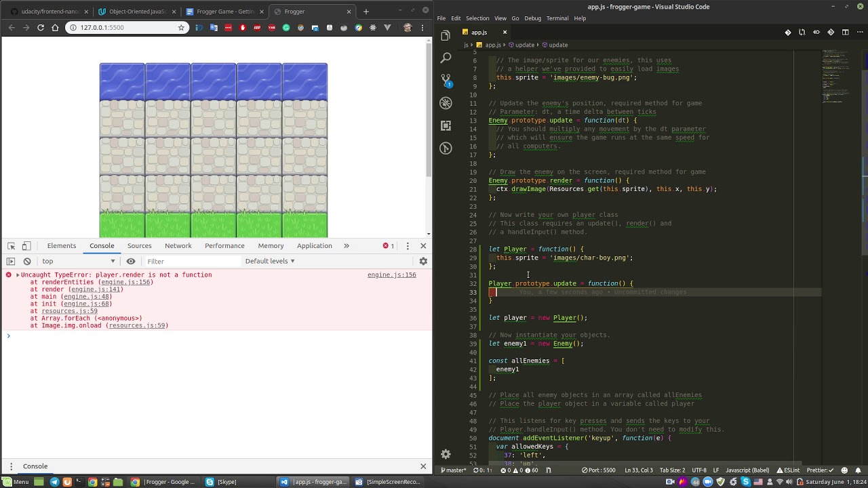
Task: Open the Debug view icon in VS Code
Action: [x=446, y=103]
